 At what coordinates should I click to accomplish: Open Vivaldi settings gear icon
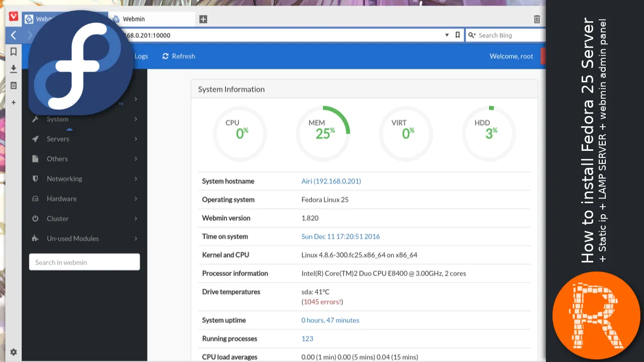coord(14,352)
